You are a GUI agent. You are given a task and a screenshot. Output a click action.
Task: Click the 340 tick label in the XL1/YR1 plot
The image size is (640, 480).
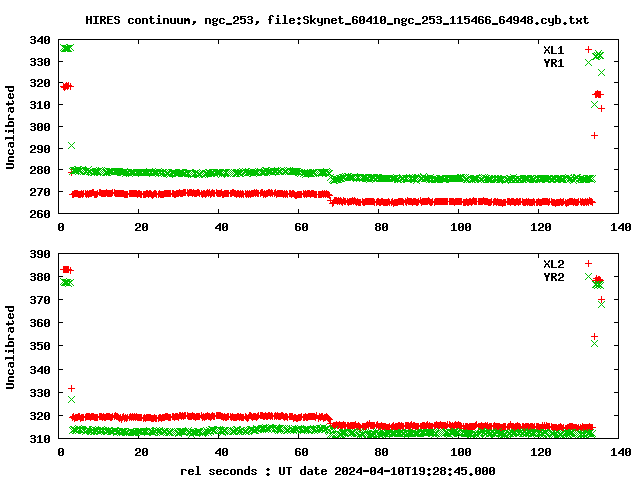point(40,40)
